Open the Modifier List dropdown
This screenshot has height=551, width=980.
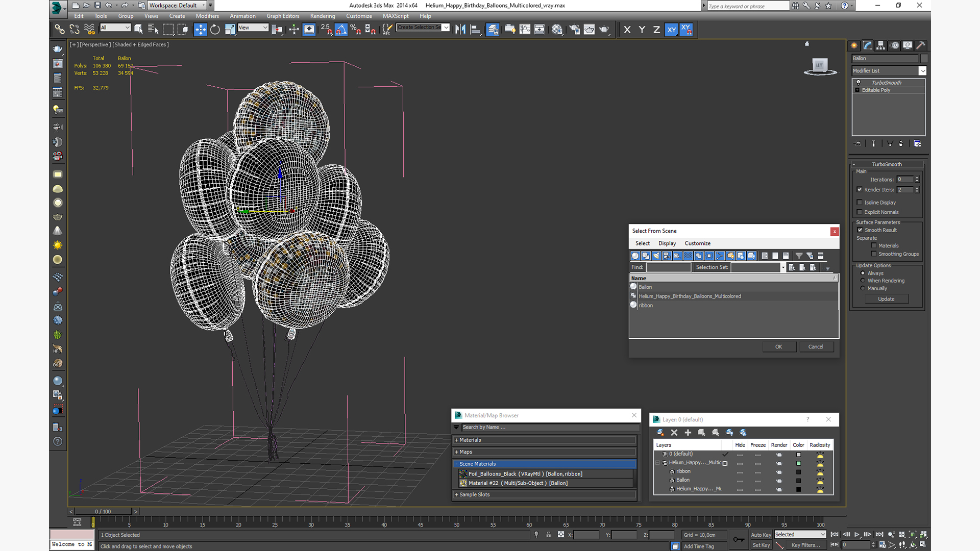pos(922,71)
